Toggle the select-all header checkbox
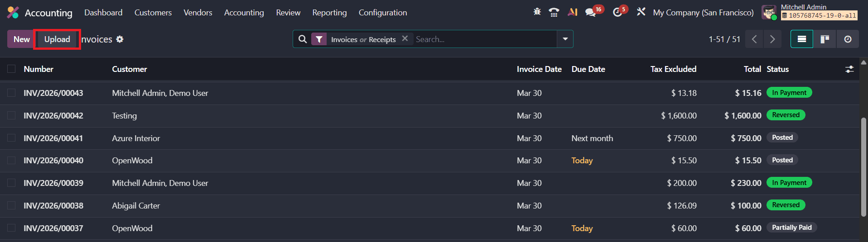868x242 pixels. click(11, 69)
